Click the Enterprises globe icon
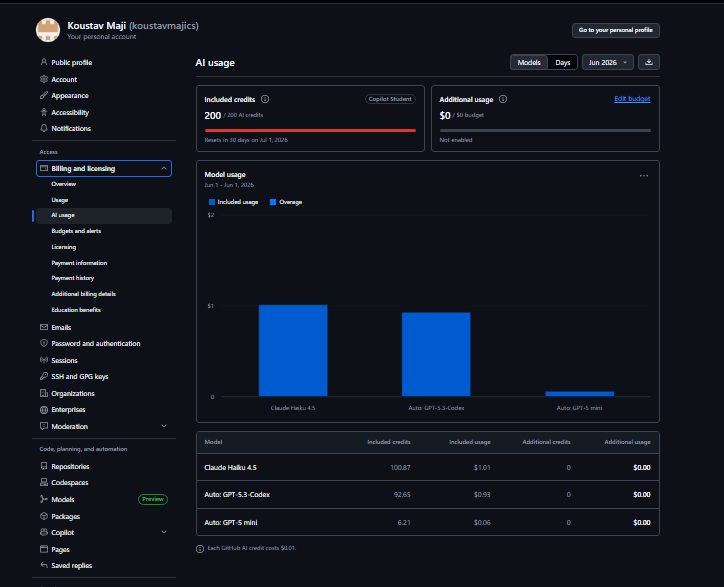Screen dimensions: 724x587 pos(44,409)
